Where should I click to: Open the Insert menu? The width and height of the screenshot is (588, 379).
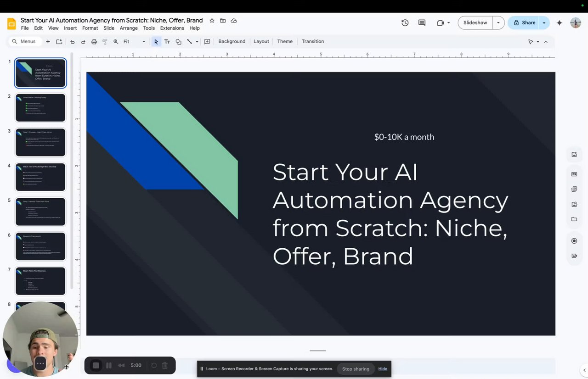[70, 28]
